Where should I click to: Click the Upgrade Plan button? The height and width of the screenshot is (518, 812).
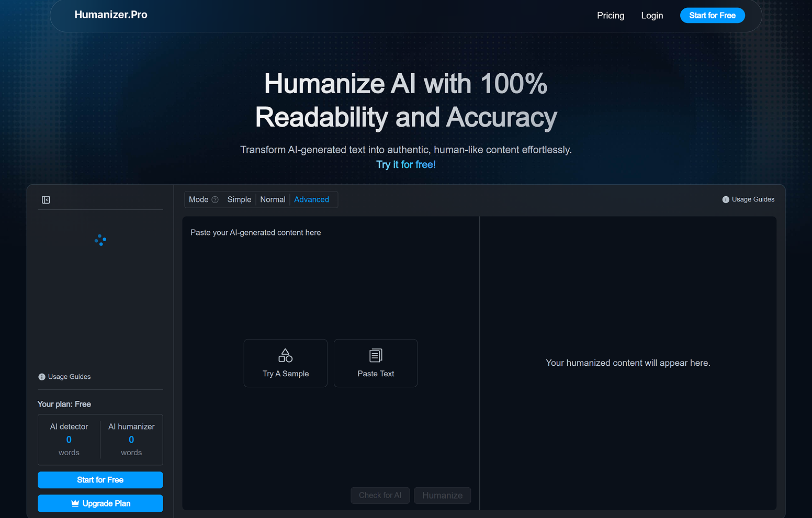[100, 503]
